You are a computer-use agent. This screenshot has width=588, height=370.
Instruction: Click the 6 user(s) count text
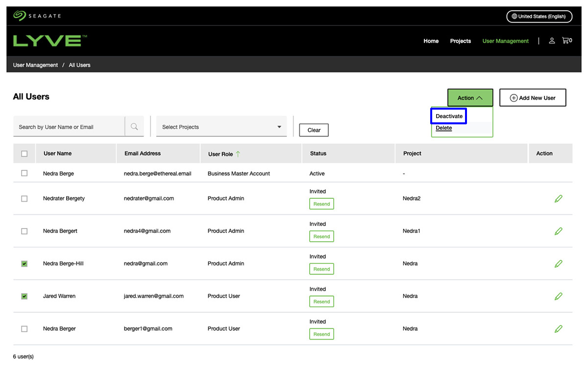click(x=24, y=357)
